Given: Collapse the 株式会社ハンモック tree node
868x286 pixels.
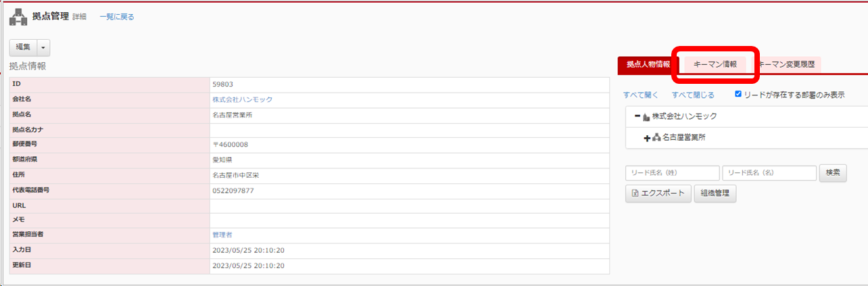Looking at the screenshot, I should pos(637,116).
